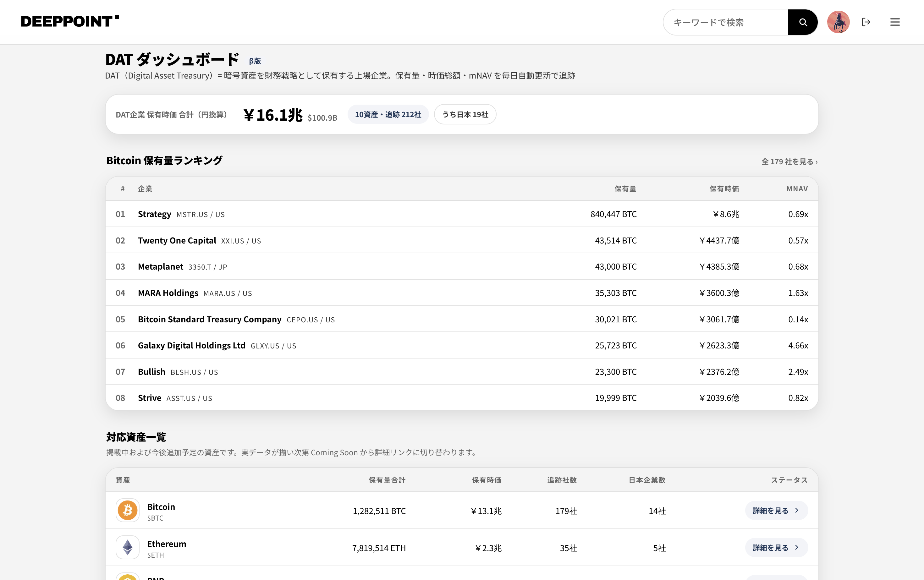Image resolution: width=924 pixels, height=580 pixels.
Task: Select the Bullish company row
Action: click(x=462, y=372)
